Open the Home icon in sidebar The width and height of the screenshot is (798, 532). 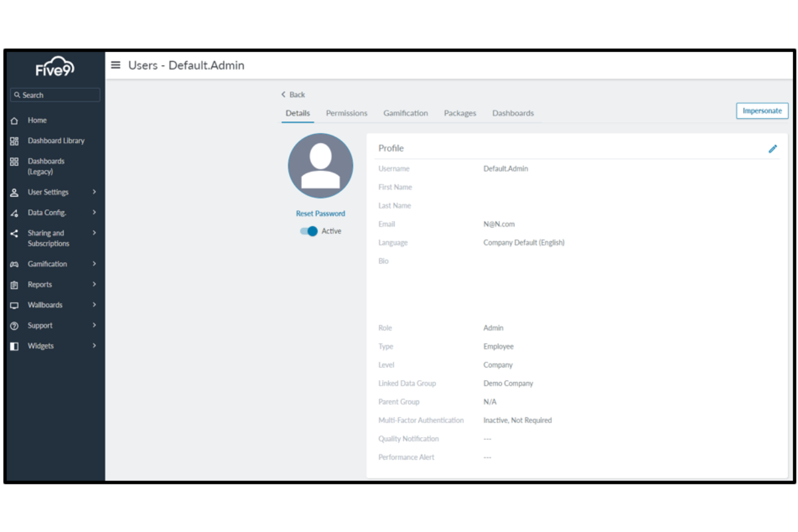(x=15, y=120)
